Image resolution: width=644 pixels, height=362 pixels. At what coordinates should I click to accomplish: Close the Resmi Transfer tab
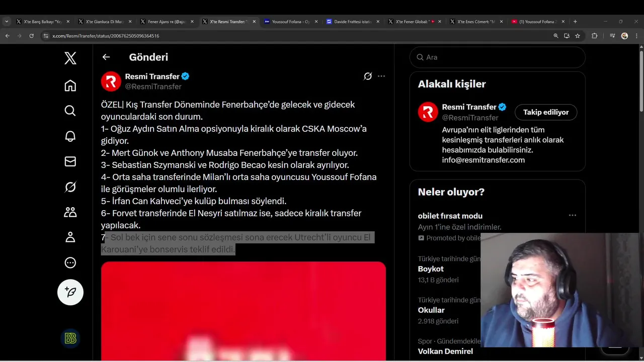pyautogui.click(x=254, y=22)
